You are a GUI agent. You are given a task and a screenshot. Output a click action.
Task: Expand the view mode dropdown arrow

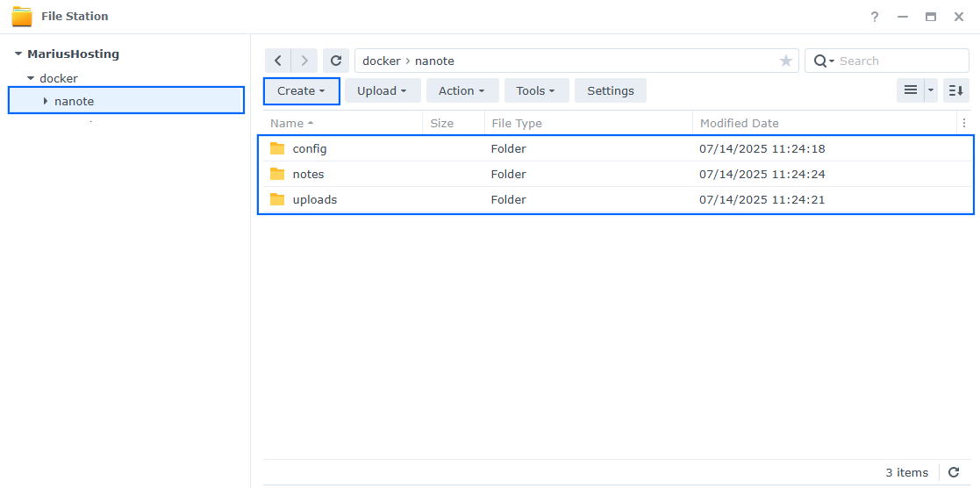click(931, 90)
